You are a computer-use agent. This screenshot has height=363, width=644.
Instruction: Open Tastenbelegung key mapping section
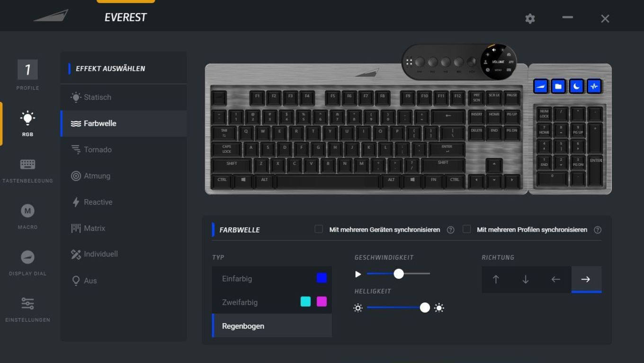click(27, 170)
